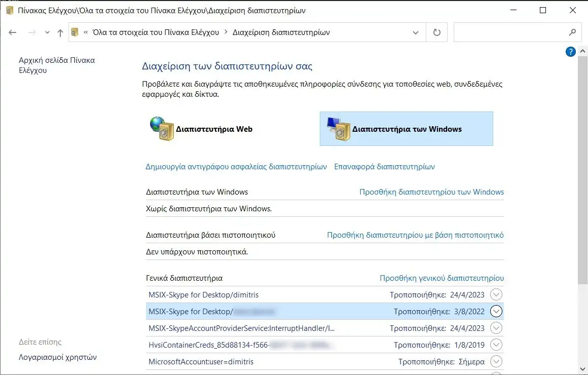The image size is (588, 375).
Task: Go back with the left arrow button
Action: click(x=12, y=32)
